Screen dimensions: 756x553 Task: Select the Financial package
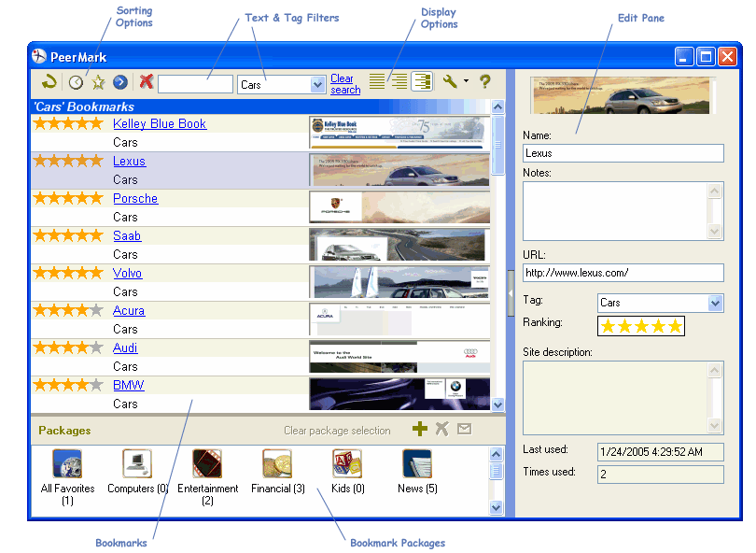tap(278, 472)
